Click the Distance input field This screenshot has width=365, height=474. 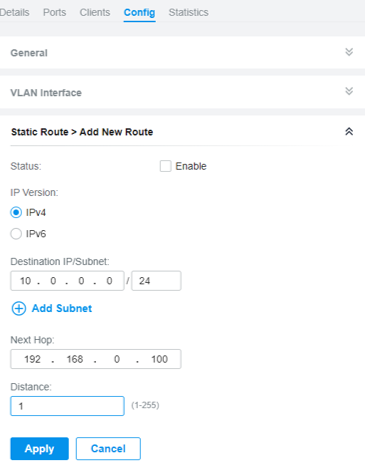pos(67,406)
